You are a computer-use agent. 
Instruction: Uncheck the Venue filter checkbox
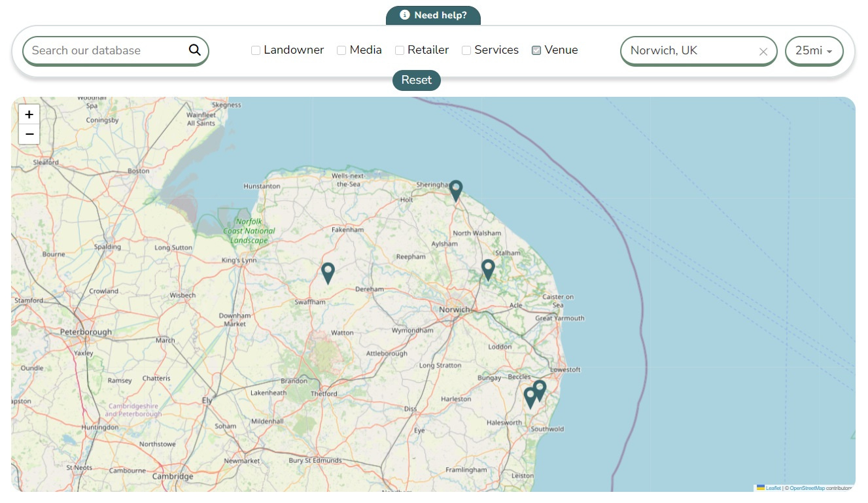point(536,50)
